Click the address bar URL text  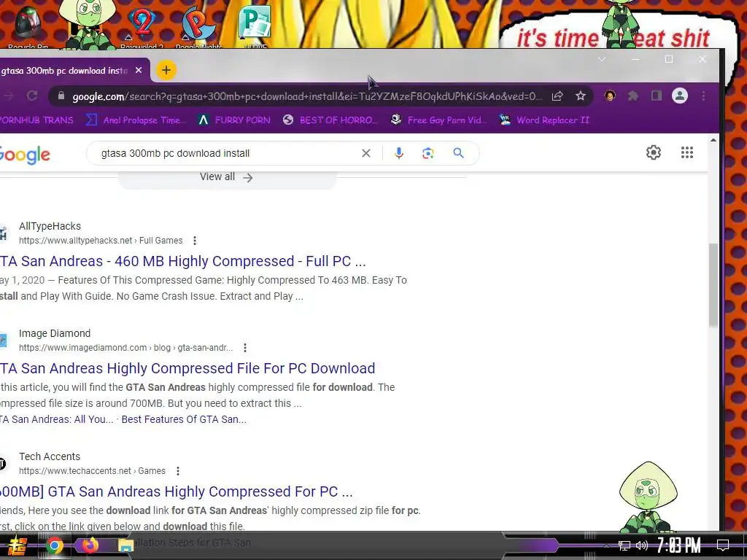[x=307, y=97]
